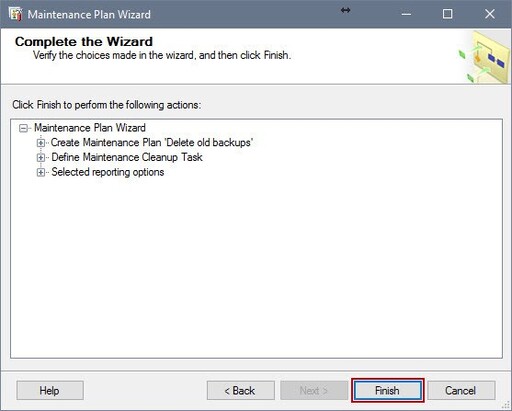Select the Maintenance Plan Wizard tree label

tap(90, 128)
